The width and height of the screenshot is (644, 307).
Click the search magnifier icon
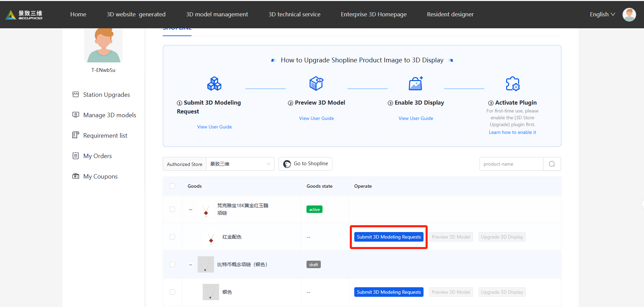point(552,164)
